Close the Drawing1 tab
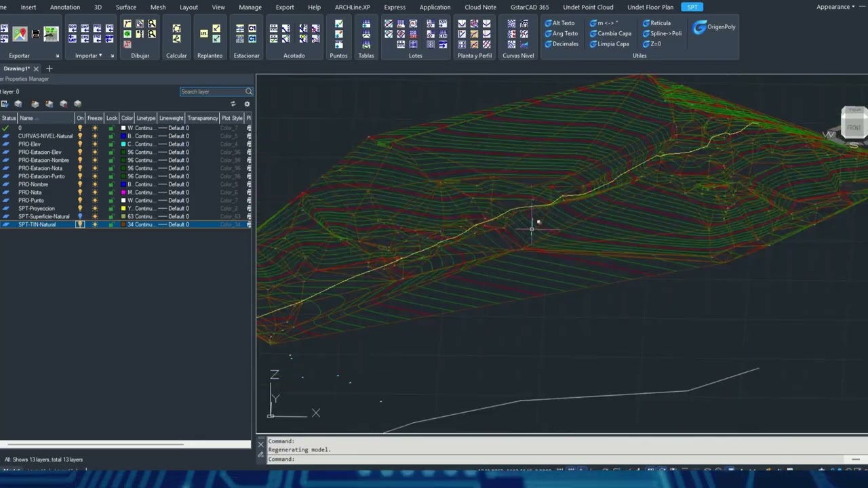 tap(36, 68)
